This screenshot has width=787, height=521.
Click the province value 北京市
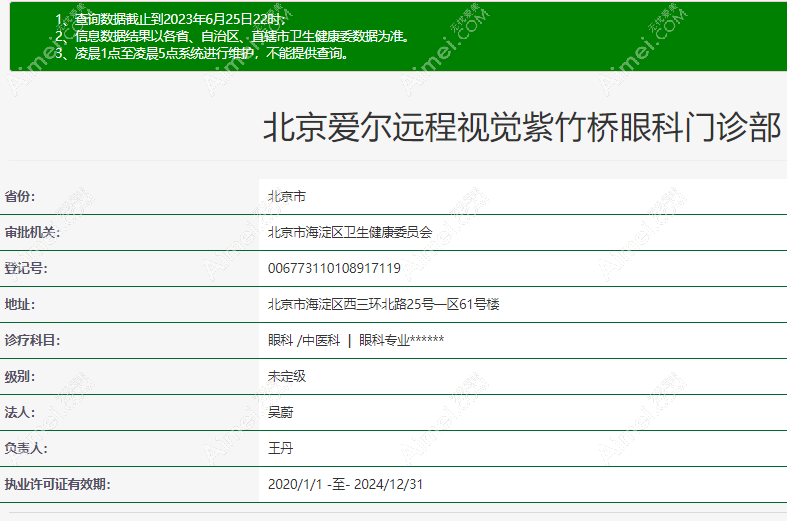287,196
